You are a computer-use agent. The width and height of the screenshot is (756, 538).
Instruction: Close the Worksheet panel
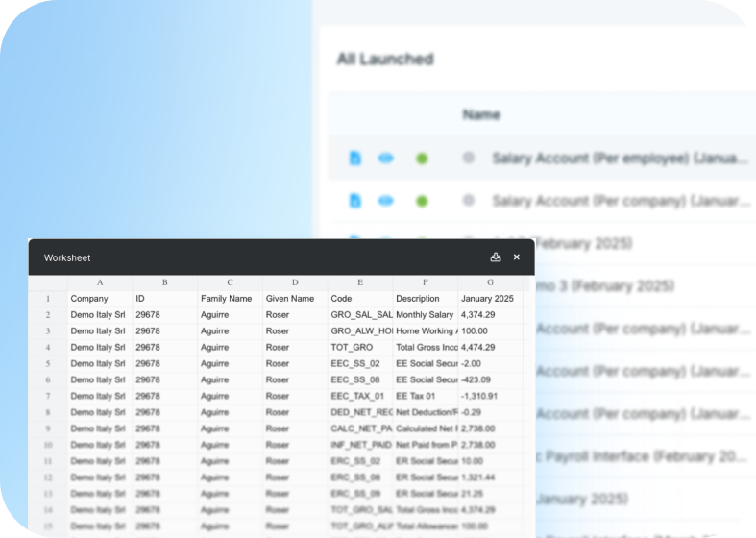pos(517,257)
